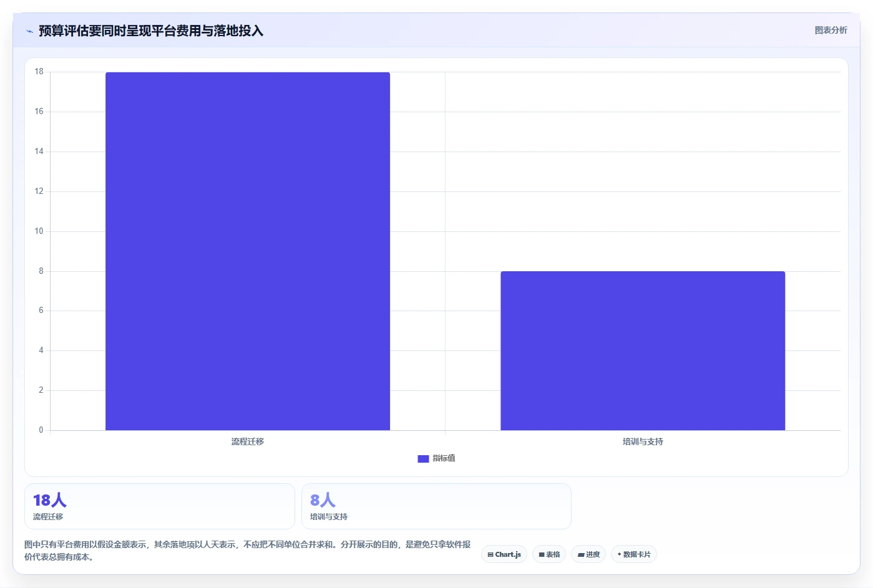Click the 培训与支持 bar in chart
The image size is (873, 588).
pos(643,350)
